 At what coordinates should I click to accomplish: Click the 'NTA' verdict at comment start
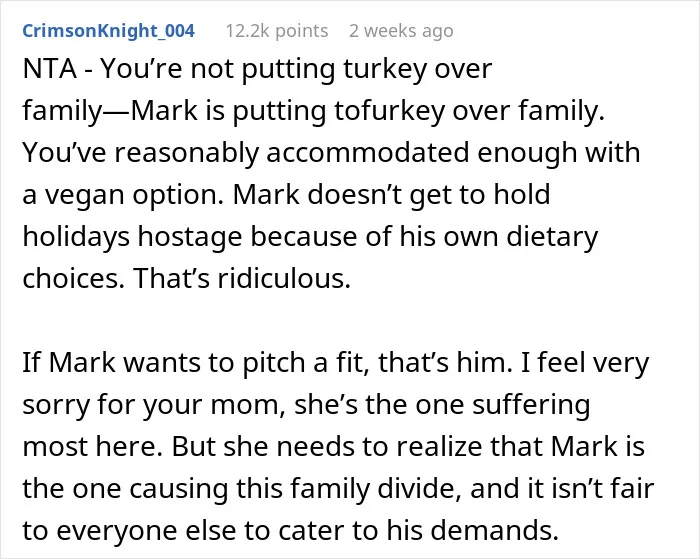50,69
